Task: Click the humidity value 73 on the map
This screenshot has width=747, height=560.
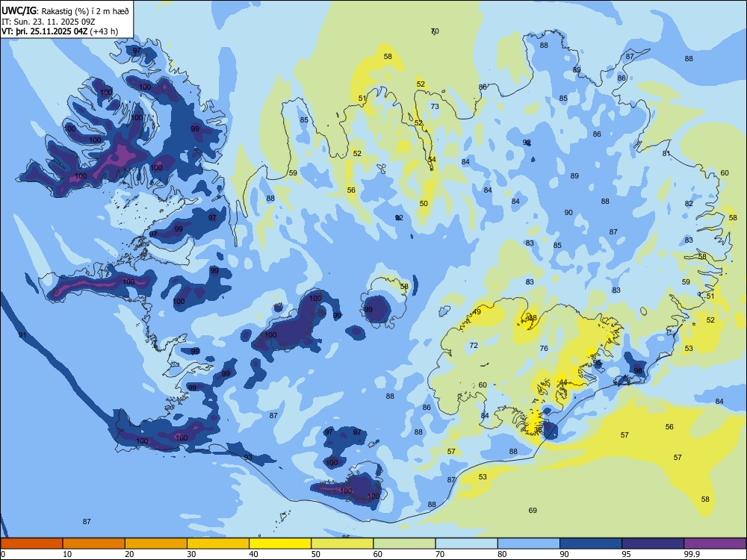Action: pyautogui.click(x=435, y=106)
